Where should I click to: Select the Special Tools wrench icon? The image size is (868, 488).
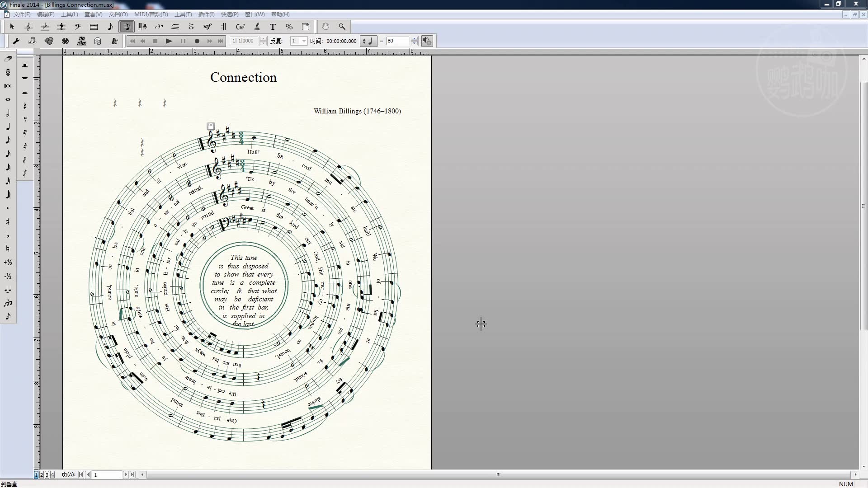tap(16, 41)
